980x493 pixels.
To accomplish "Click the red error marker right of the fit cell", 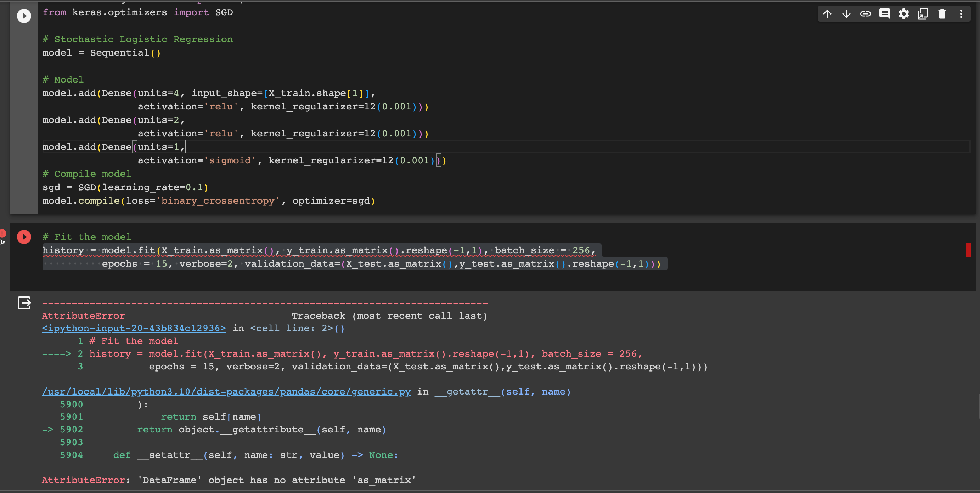I will pyautogui.click(x=968, y=250).
